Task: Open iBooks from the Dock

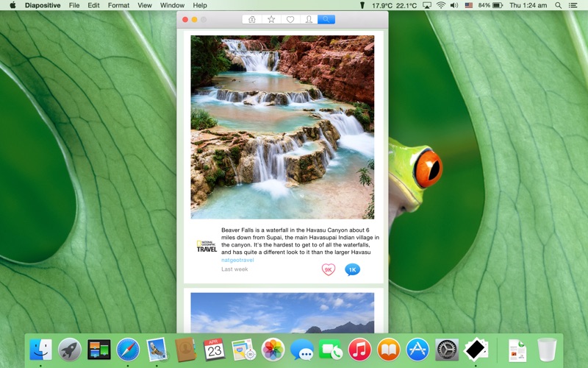Action: 389,350
